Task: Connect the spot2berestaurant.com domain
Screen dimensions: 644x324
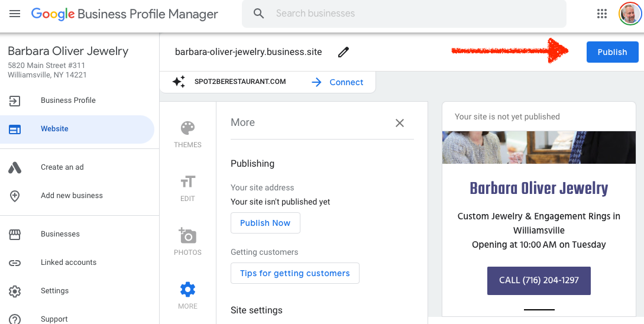Action: [338, 82]
